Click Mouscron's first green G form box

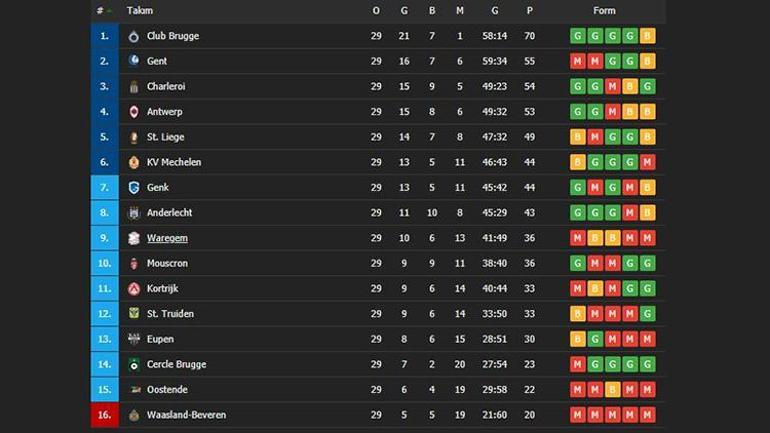577,263
